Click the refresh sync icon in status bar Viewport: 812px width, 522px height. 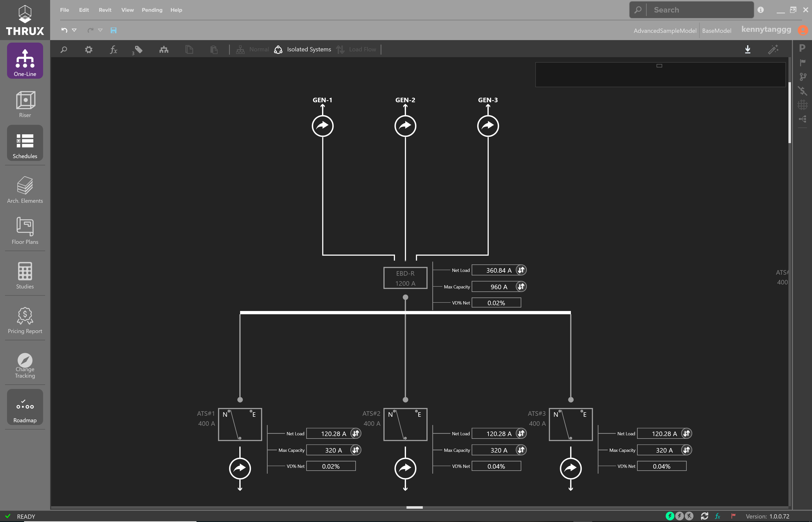tap(704, 516)
